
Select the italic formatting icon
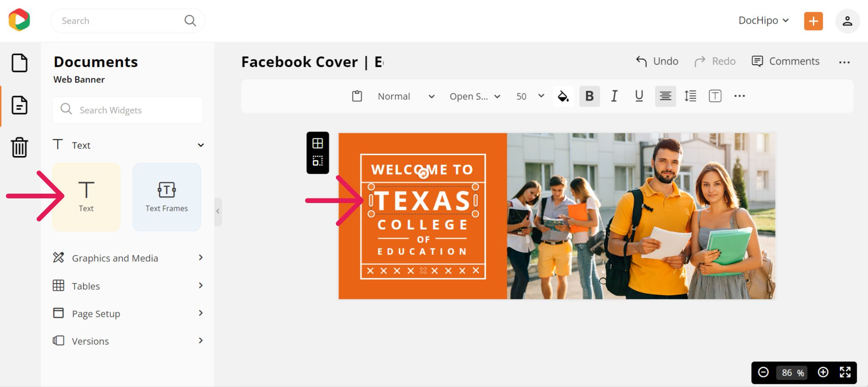tap(614, 96)
